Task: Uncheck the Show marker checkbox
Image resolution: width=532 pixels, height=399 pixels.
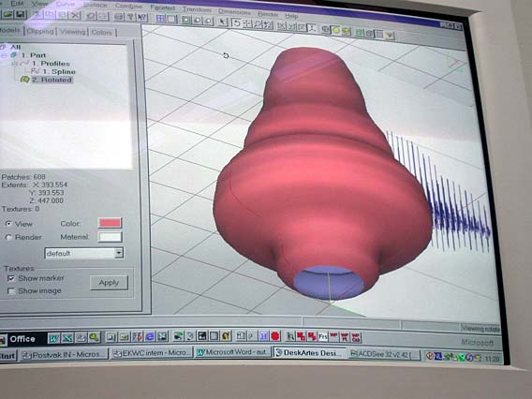Action: click(x=11, y=278)
